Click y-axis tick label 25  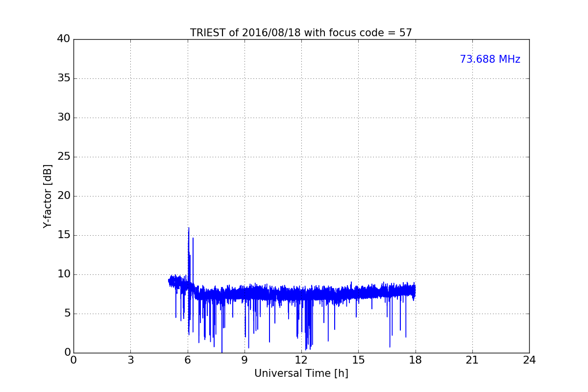pyautogui.click(x=63, y=157)
